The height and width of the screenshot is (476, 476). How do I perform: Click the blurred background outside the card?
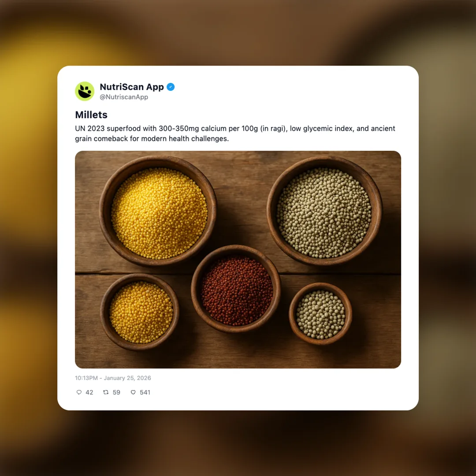point(27,237)
